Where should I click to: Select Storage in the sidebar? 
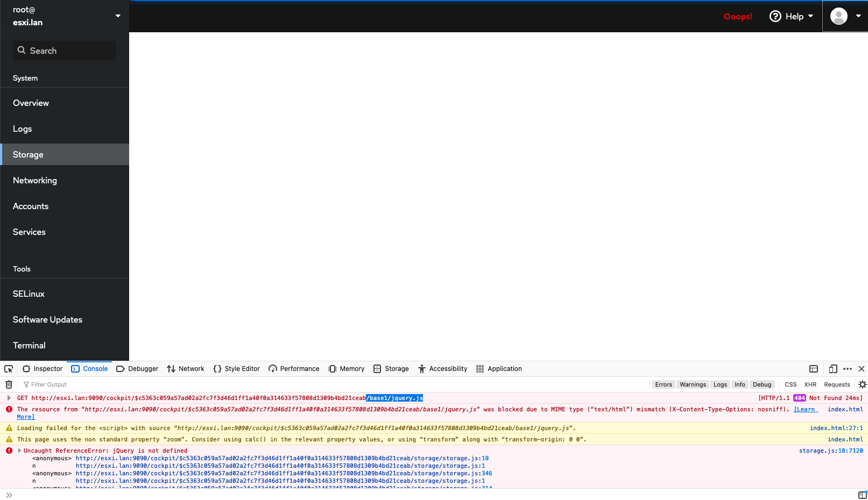point(65,154)
